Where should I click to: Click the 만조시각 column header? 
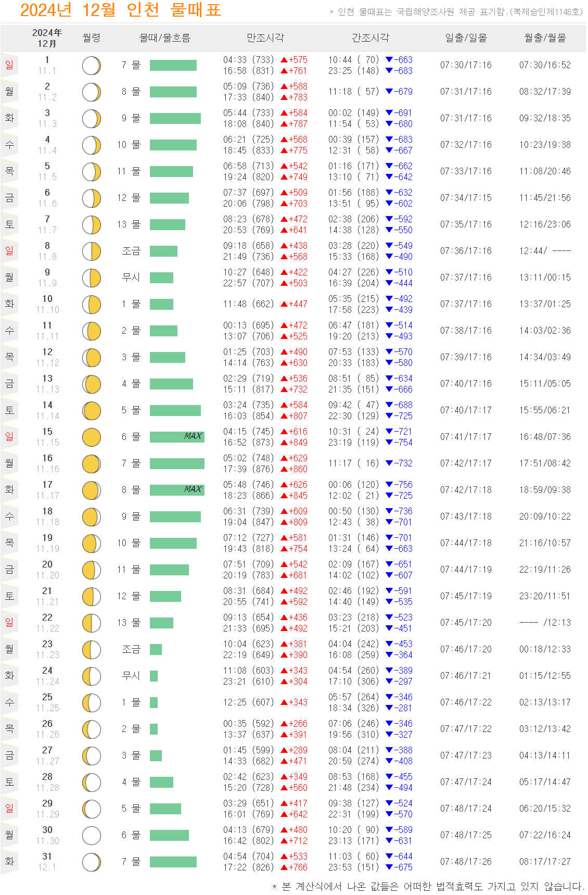tap(265, 37)
